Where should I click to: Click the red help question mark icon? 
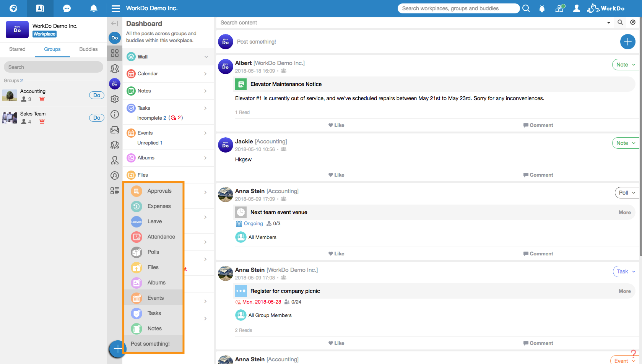click(x=633, y=354)
